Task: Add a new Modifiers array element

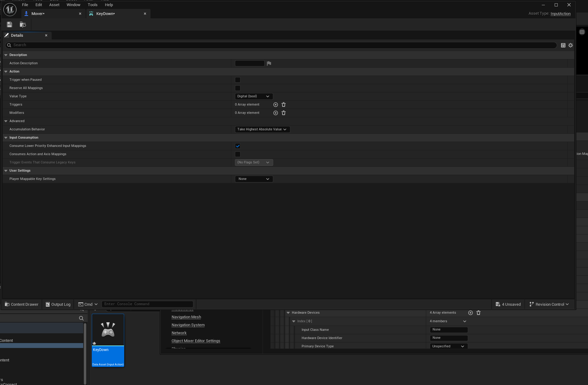Action: pyautogui.click(x=275, y=113)
